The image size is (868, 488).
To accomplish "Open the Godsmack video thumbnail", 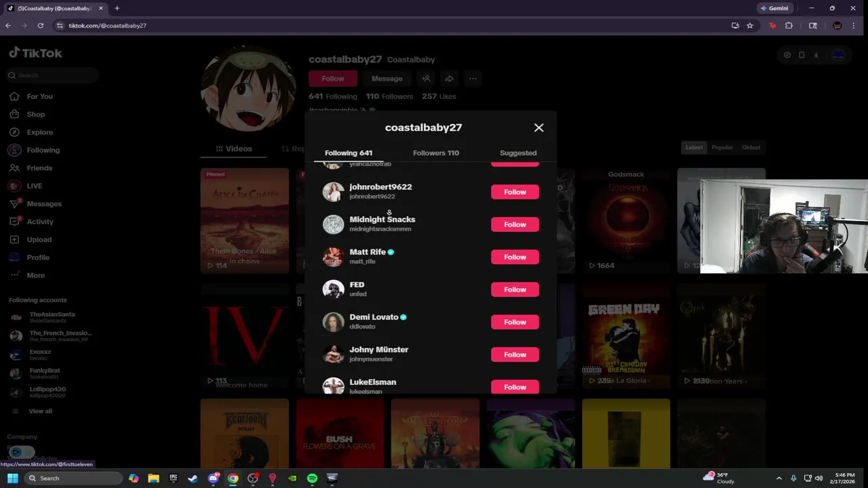I will (626, 221).
